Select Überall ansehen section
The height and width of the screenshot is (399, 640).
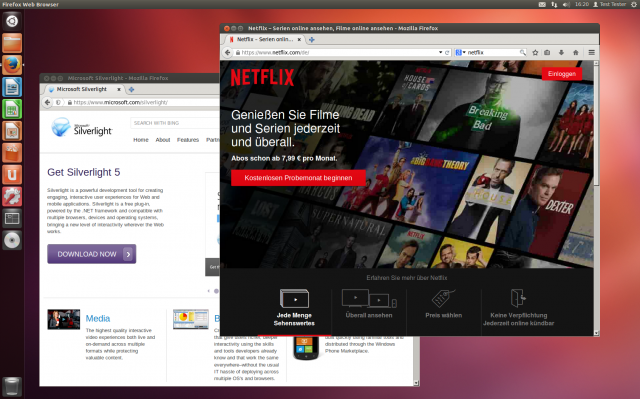pos(369,305)
